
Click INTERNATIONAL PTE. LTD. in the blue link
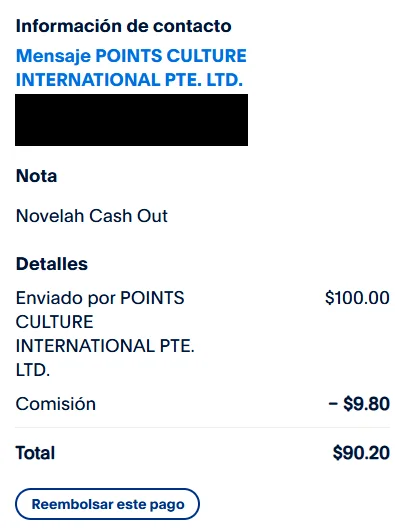click(129, 80)
